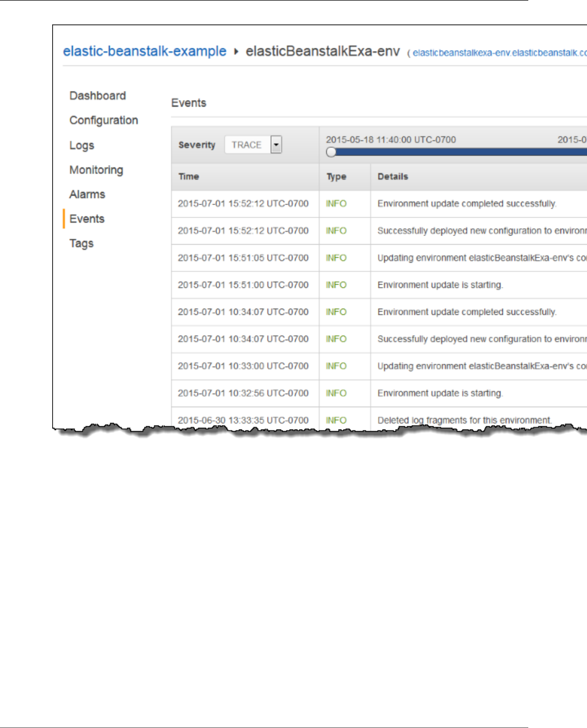
Task: Select the 2015-07-01 10:33:00 time cell
Action: 243,366
